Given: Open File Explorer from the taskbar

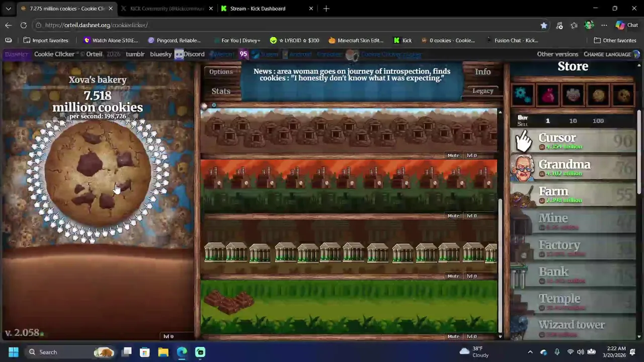Looking at the screenshot, I should [163, 352].
